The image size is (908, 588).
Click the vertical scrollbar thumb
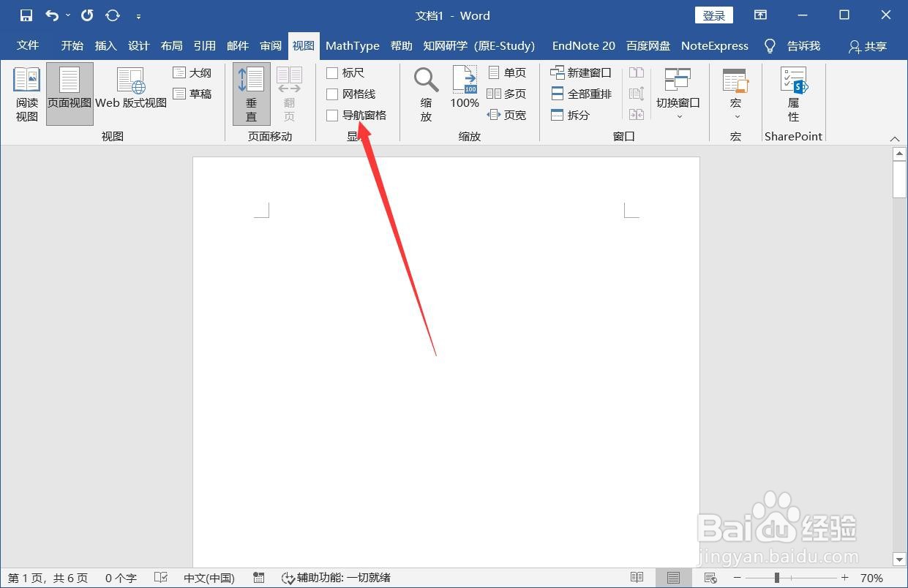(x=900, y=180)
